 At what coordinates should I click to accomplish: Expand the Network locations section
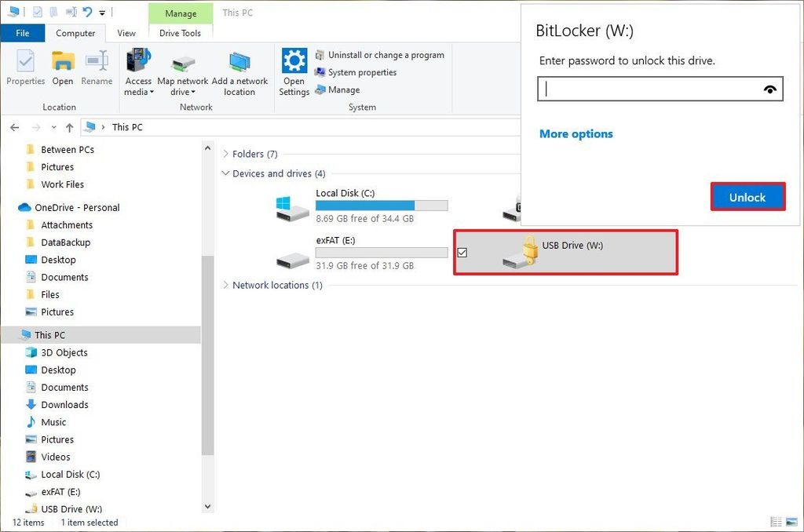tap(226, 285)
